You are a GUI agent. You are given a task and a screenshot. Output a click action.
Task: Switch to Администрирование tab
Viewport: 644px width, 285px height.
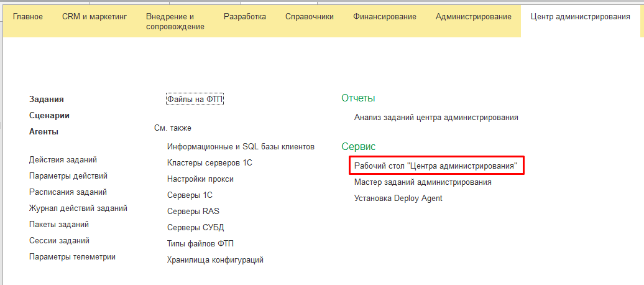pyautogui.click(x=474, y=17)
